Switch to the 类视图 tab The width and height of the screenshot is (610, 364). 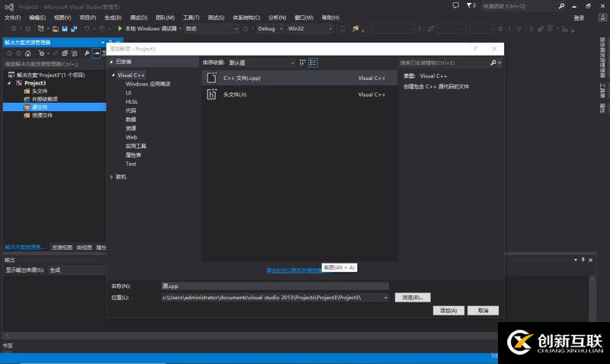tap(84, 247)
